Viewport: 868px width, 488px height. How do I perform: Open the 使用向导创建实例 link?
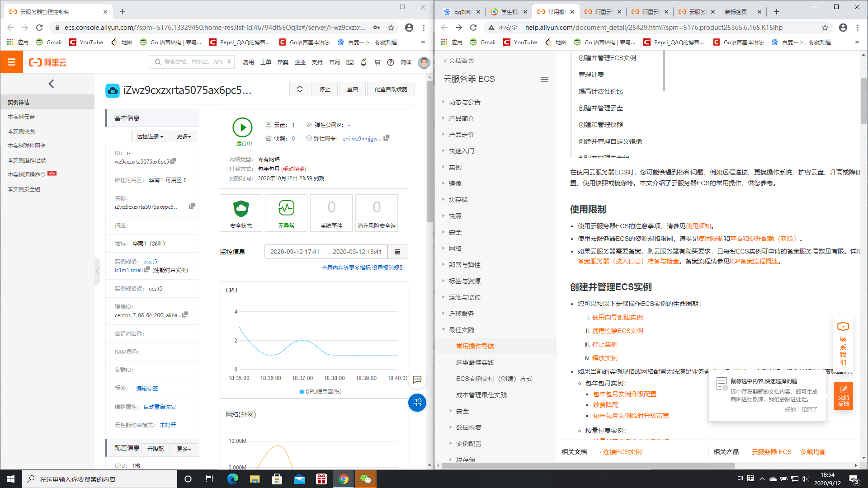coord(616,317)
